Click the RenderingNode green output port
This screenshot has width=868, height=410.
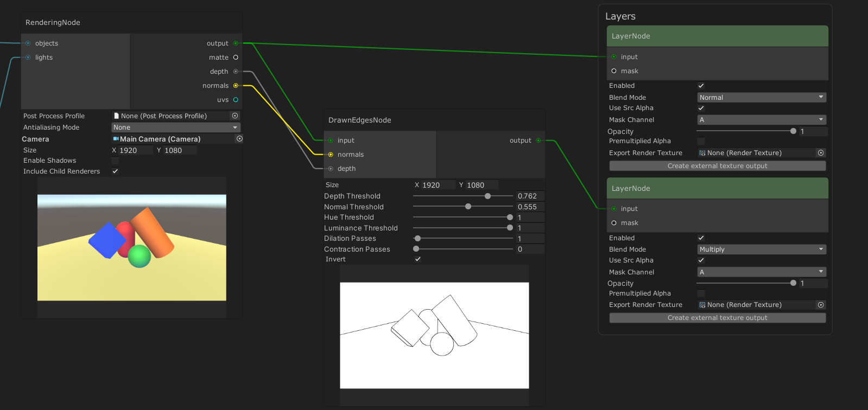236,43
